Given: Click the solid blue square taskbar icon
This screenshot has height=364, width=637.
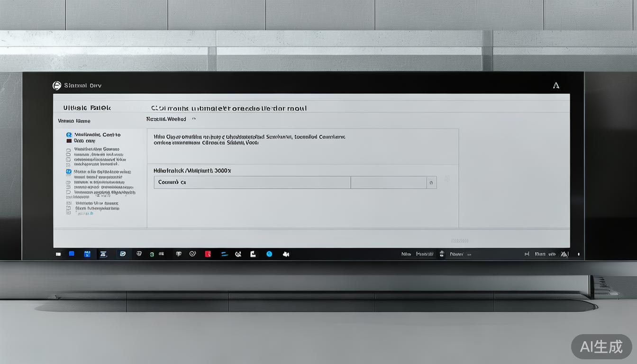Looking at the screenshot, I should click(72, 254).
